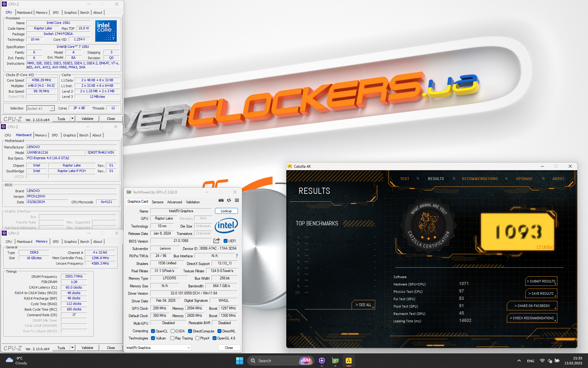The width and height of the screenshot is (588, 368).
Task: Click the Catzilla taskbar icon
Action: 349,361
